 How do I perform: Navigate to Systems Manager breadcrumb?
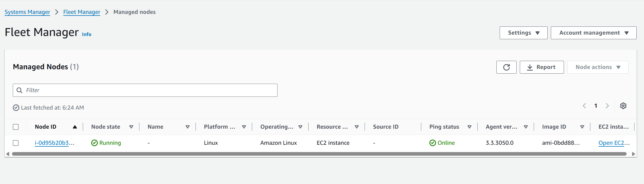(x=27, y=12)
